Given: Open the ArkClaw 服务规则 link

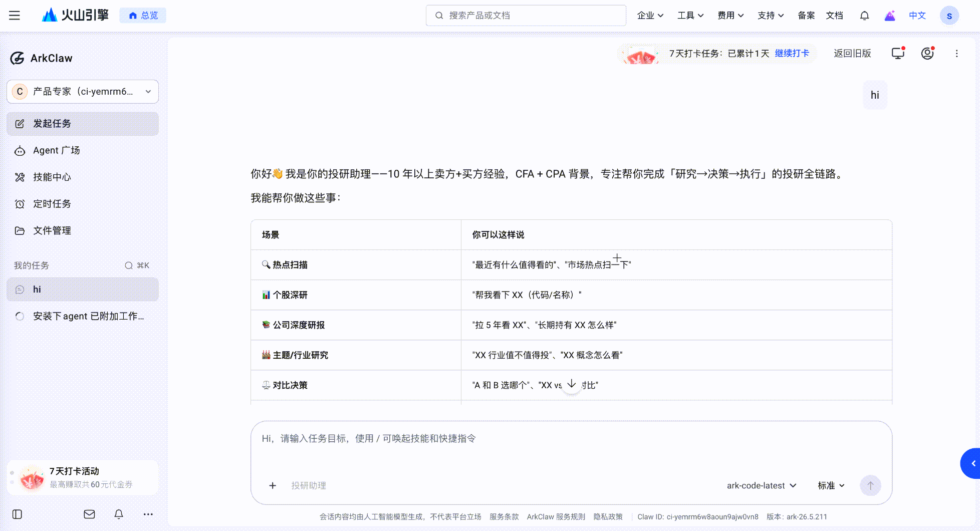Looking at the screenshot, I should point(556,517).
